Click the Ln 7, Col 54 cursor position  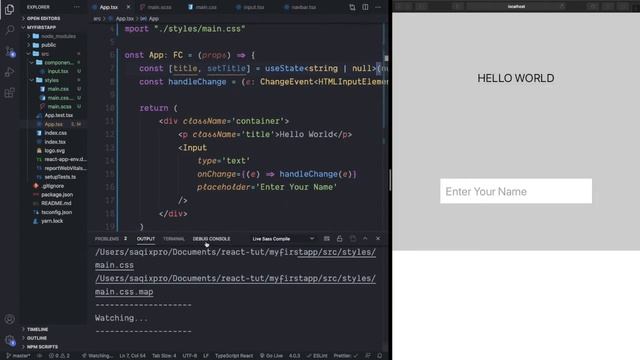[133, 356]
